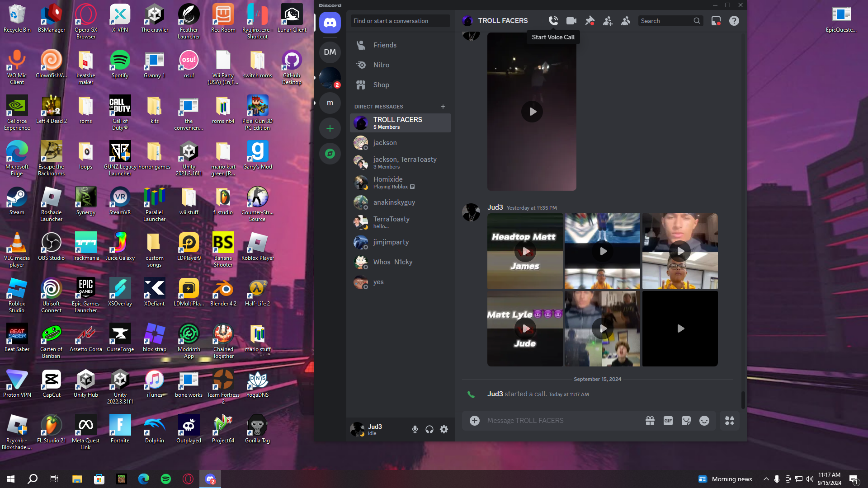868x488 pixels.
Task: Click the chat scrollbar
Action: coord(743,399)
